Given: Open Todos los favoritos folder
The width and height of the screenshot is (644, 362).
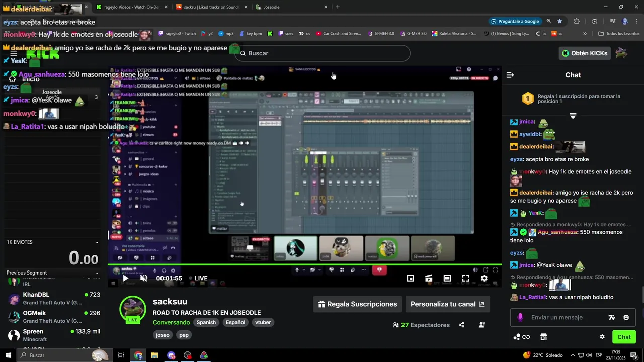Looking at the screenshot, I should tap(619, 34).
